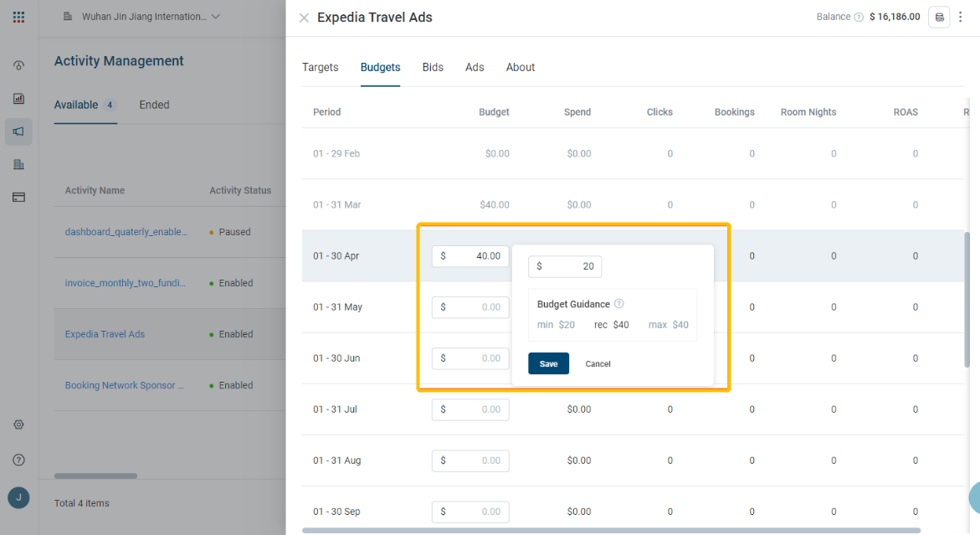
Task: Click the $40.00 March budget value
Action: click(495, 205)
